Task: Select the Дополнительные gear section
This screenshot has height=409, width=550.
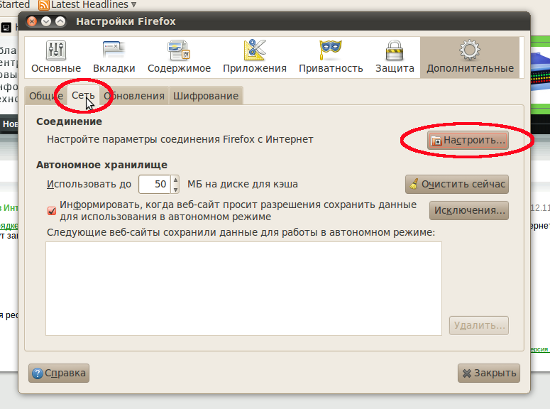Action: [470, 57]
